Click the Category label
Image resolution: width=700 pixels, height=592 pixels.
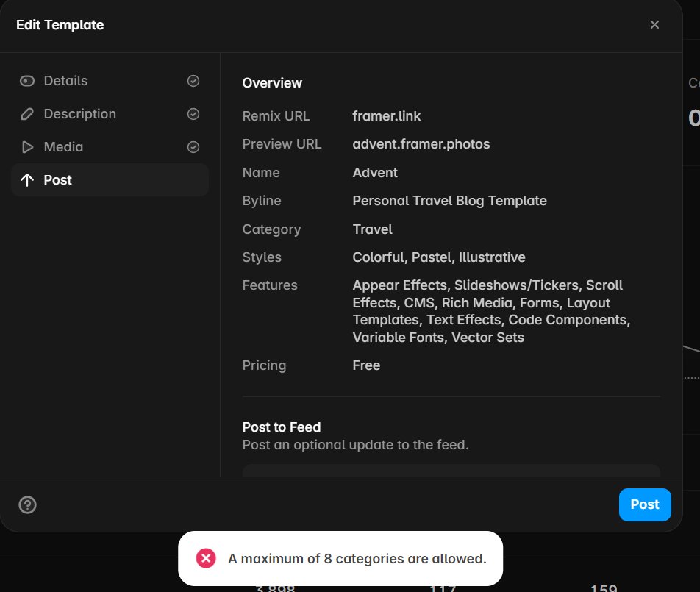271,229
